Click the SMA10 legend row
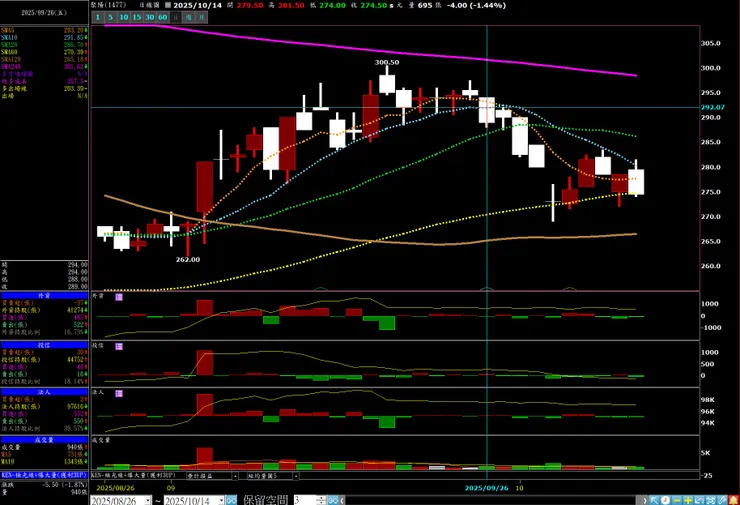The width and height of the screenshot is (740, 505). pyautogui.click(x=44, y=37)
